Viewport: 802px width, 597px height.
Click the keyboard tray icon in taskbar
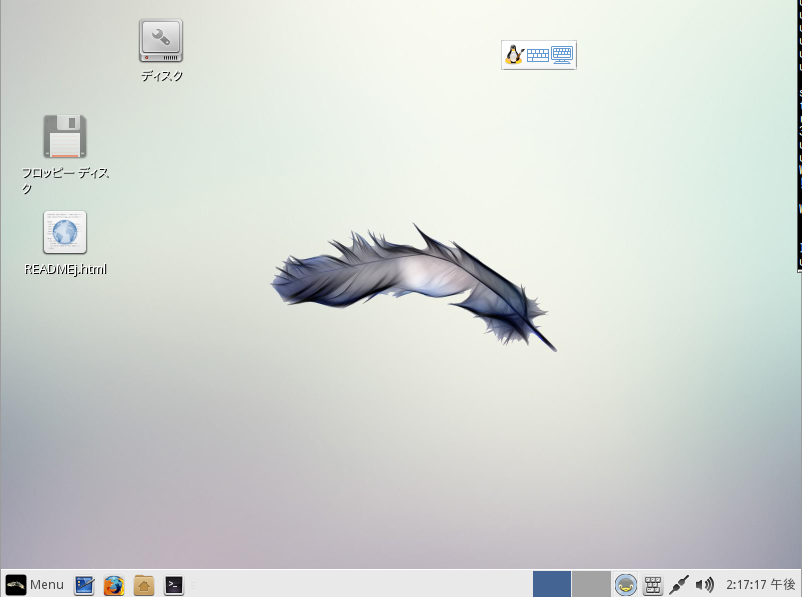click(653, 585)
